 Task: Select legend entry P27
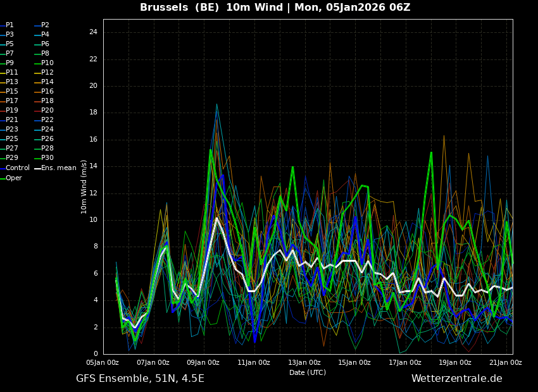pyautogui.click(x=9, y=149)
